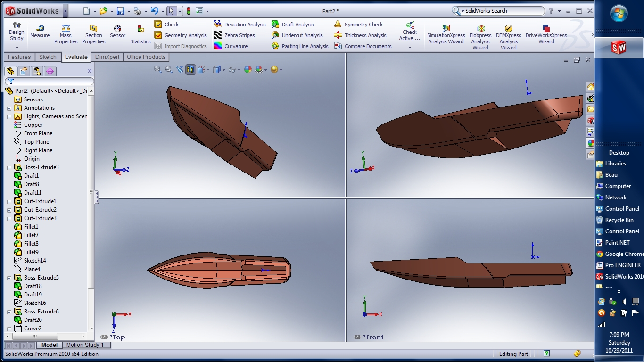The width and height of the screenshot is (644, 362).
Task: Run Symmetry Check
Action: tap(358, 25)
